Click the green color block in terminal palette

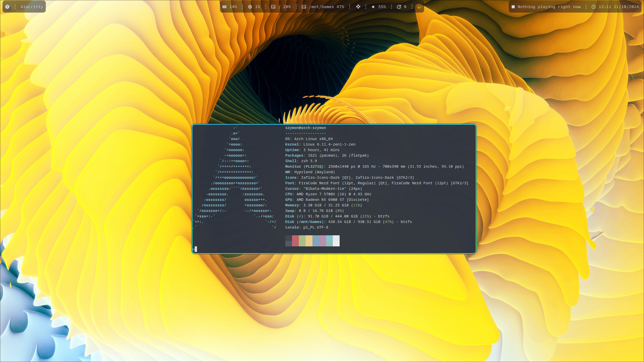[302, 241]
